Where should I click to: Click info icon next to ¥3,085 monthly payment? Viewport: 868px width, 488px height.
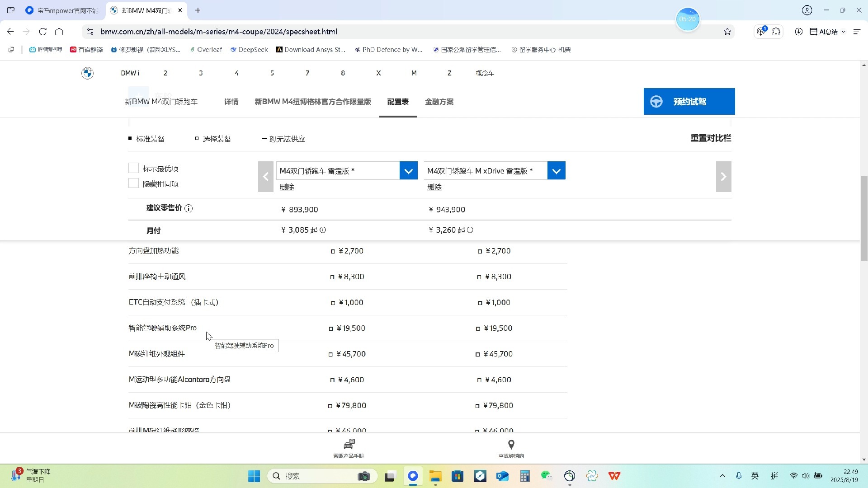(x=323, y=230)
